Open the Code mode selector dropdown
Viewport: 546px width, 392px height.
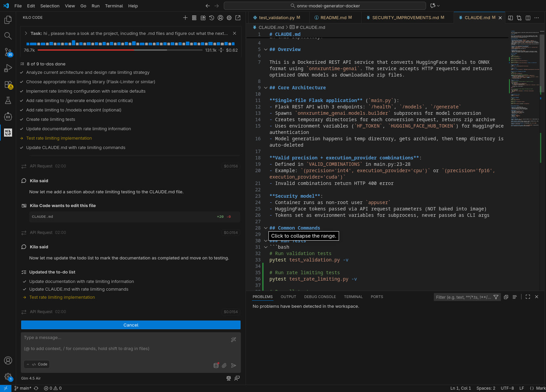click(37, 364)
